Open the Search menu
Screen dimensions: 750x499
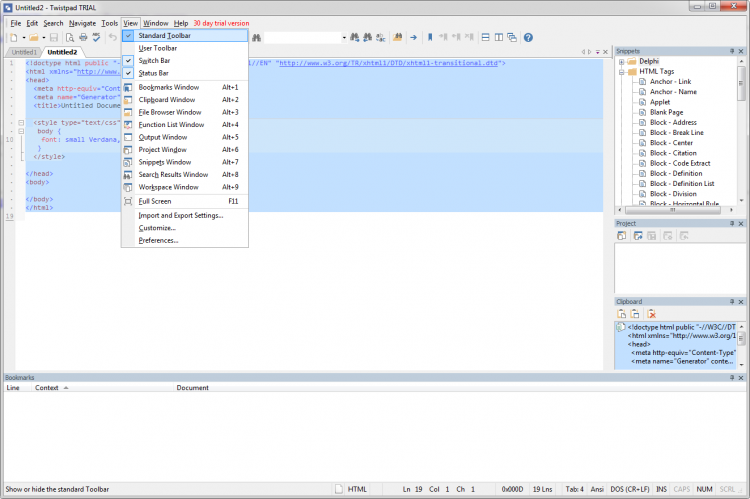click(x=53, y=23)
